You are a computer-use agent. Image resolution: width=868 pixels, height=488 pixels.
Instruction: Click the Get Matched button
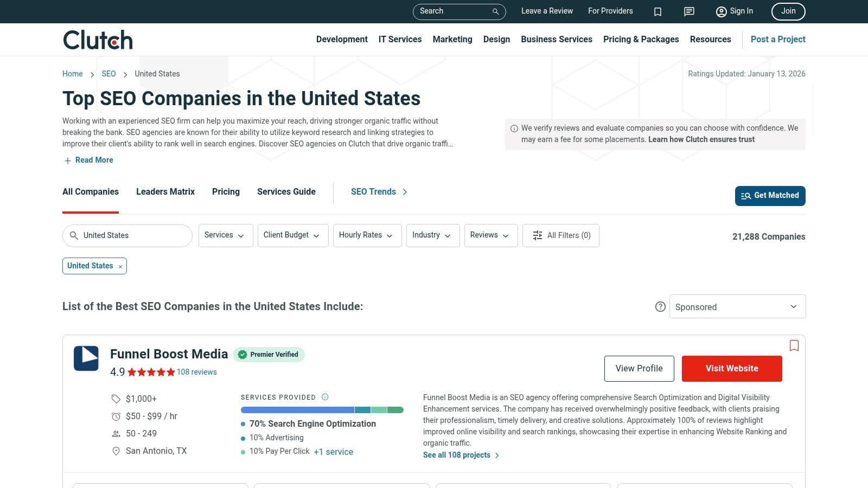[770, 196]
